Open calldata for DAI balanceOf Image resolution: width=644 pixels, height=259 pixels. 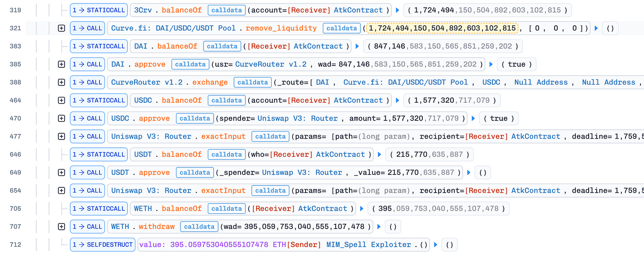coord(222,46)
